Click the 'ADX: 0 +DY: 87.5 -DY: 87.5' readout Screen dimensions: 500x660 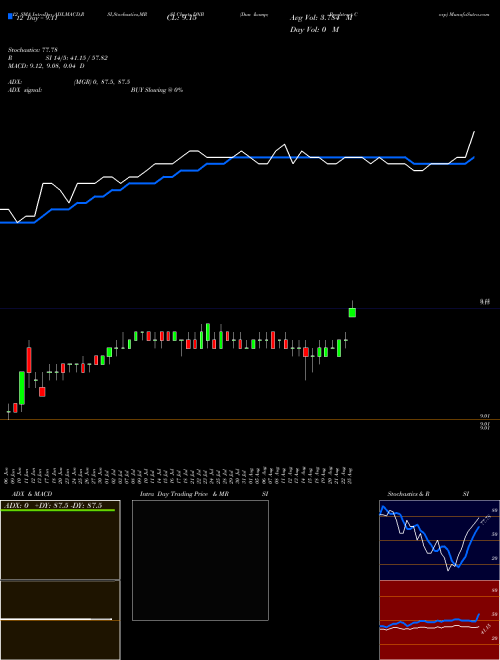53,506
